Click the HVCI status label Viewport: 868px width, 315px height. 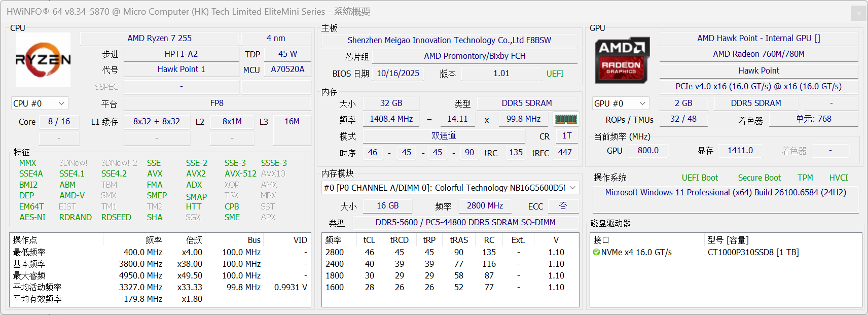pos(838,178)
